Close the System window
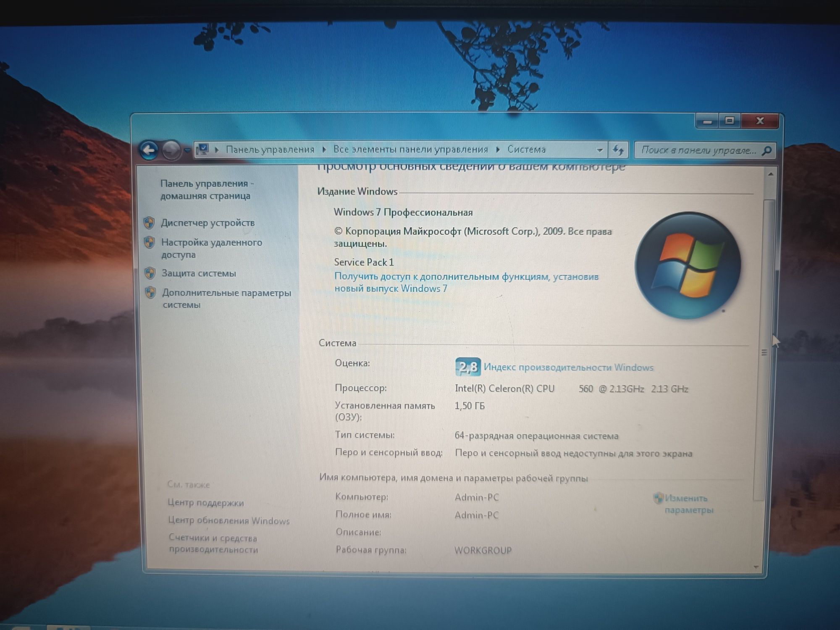Viewport: 840px width, 630px height. coord(760,121)
